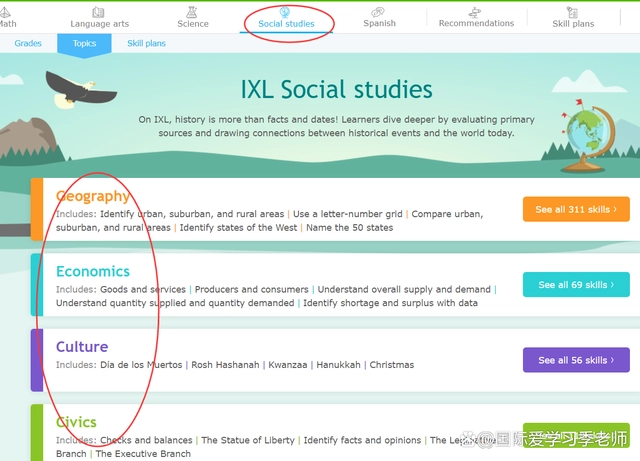Open 'Checks and balances' skill
Viewport: 640px width, 461px height.
point(146,440)
